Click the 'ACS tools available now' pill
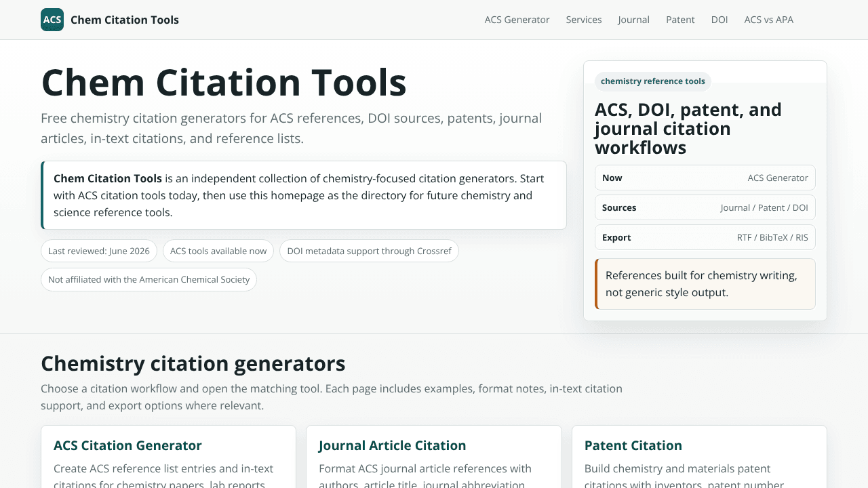Viewport: 868px width, 488px height. (218, 251)
